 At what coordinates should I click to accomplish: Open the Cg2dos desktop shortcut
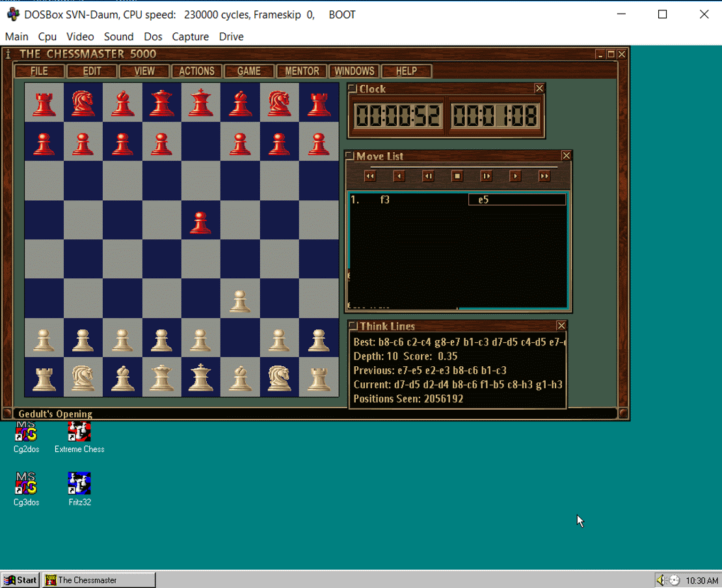tap(26, 438)
